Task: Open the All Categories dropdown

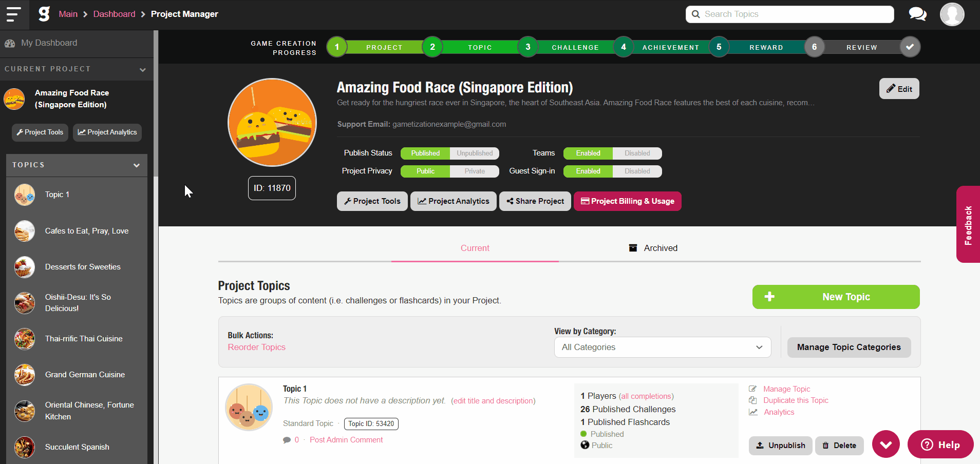Action: click(663, 347)
